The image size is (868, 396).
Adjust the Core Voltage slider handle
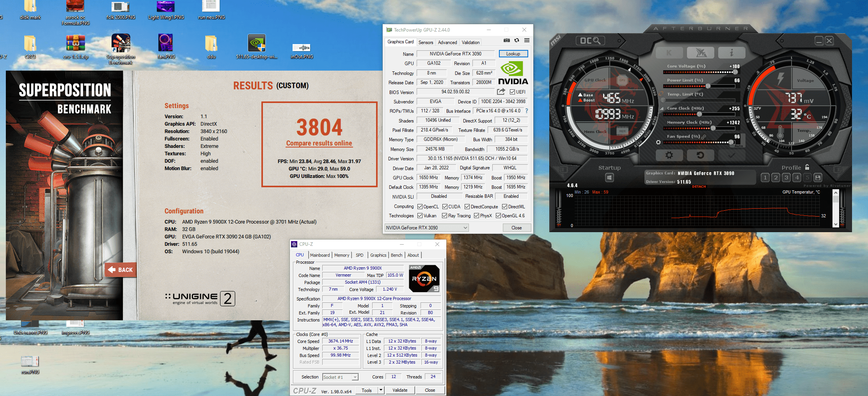tap(735, 72)
